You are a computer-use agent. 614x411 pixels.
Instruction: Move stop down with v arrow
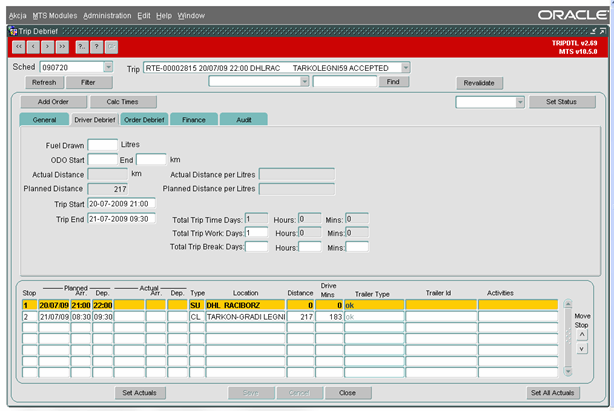point(582,348)
